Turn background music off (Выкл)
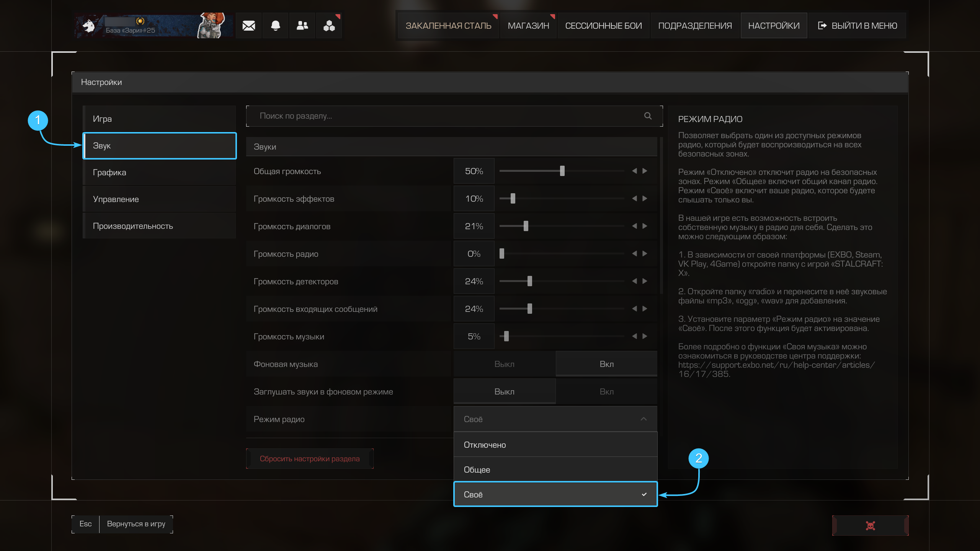Image resolution: width=980 pixels, height=551 pixels. [x=504, y=364]
